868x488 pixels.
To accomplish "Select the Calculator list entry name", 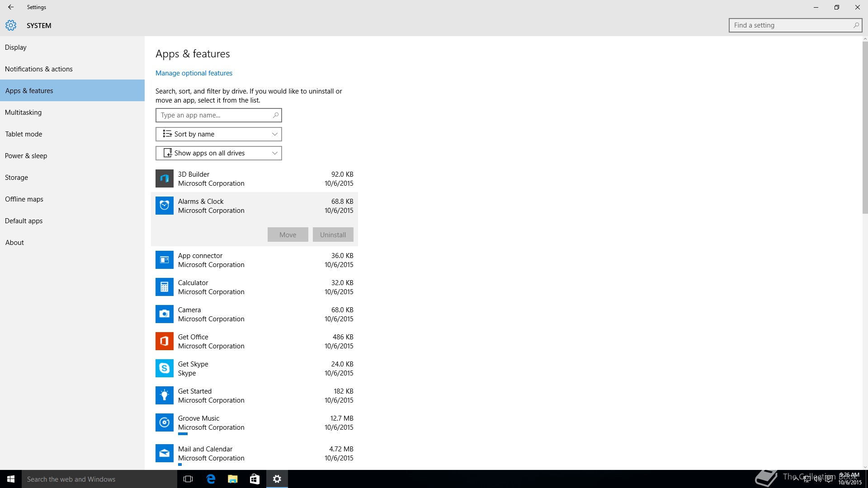I will coord(193,283).
